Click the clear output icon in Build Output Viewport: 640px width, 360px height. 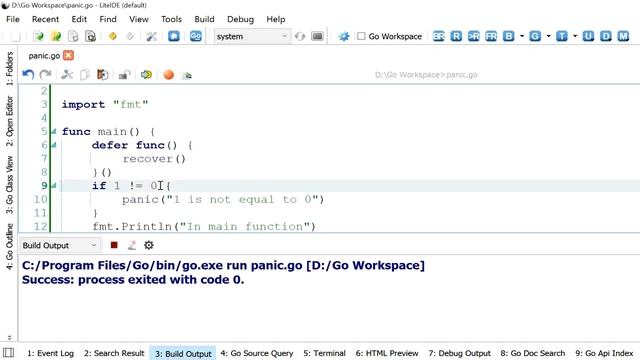pos(131,245)
